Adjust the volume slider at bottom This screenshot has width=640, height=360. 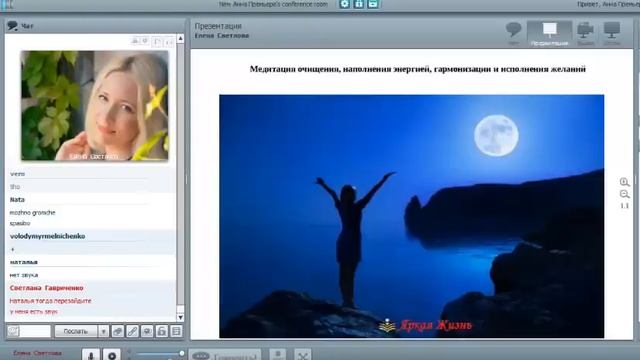click(x=159, y=354)
